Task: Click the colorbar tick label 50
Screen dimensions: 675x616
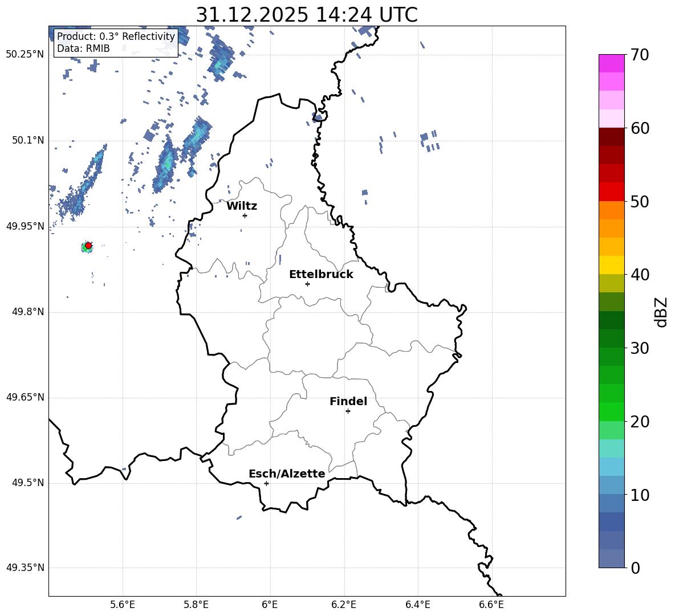Action: 640,202
